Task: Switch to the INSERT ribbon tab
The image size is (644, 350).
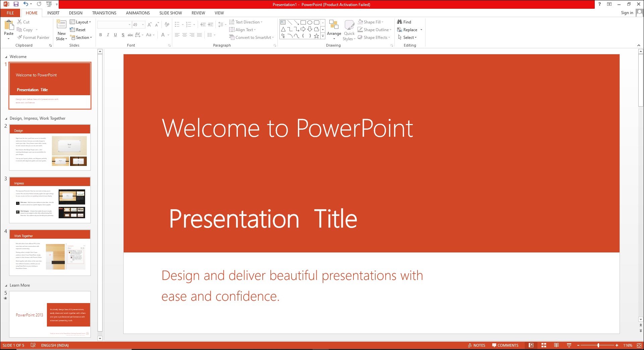Action: tap(53, 13)
